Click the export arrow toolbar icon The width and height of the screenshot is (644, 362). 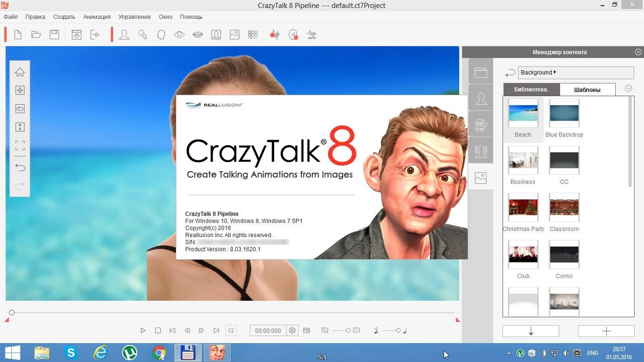pos(95,34)
